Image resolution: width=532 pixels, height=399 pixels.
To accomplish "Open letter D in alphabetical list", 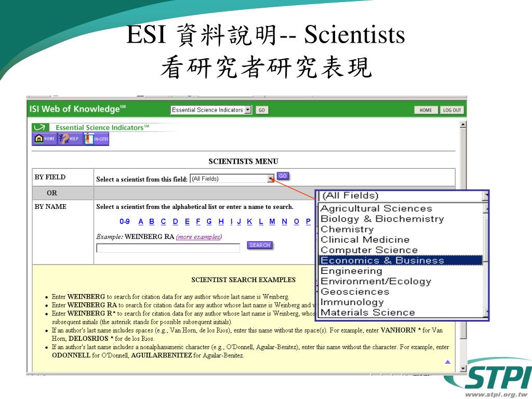I will point(176,221).
